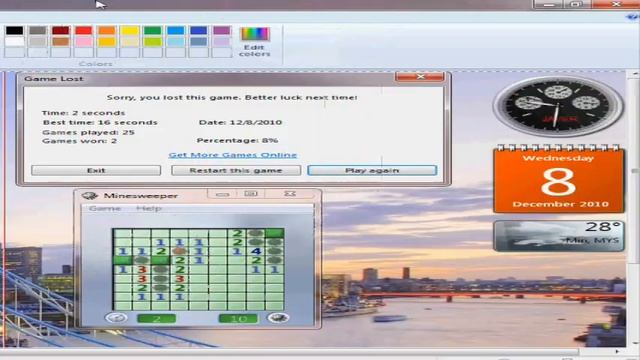Pick the green swatch in top row
Image resolution: width=640 pixels, height=360 pixels.
coord(152,31)
